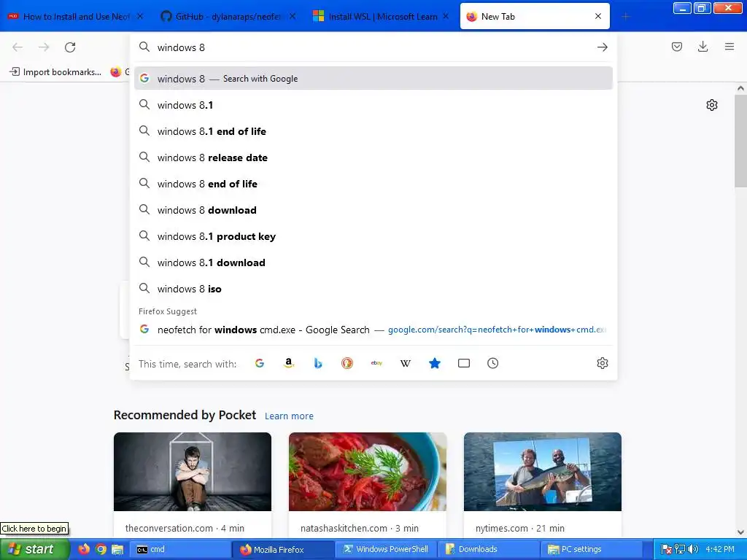The image size is (747, 560).
Task: Launch Firefox from quick launch bar
Action: click(x=84, y=549)
